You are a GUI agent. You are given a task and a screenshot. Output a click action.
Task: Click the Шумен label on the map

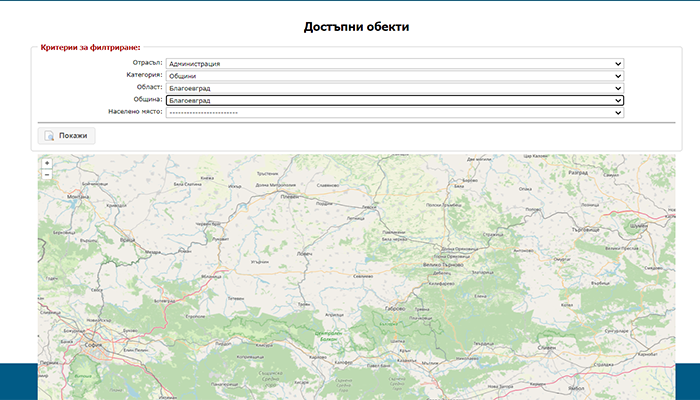click(638, 226)
